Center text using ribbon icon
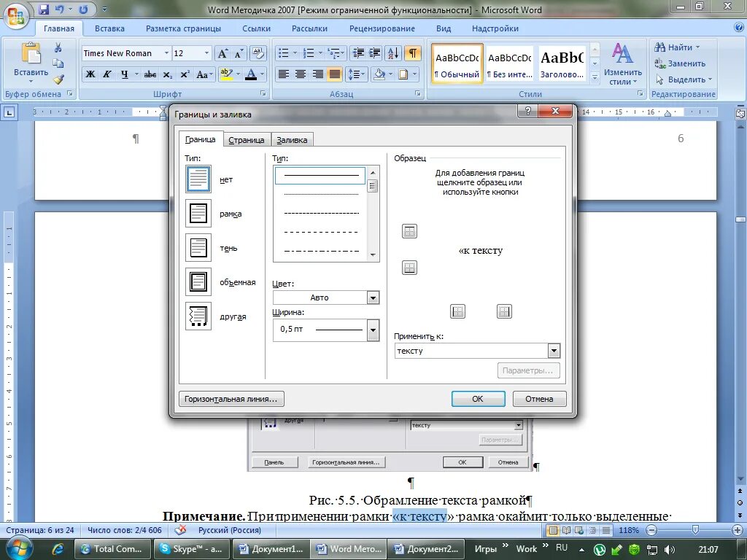The image size is (747, 560). 301,74
